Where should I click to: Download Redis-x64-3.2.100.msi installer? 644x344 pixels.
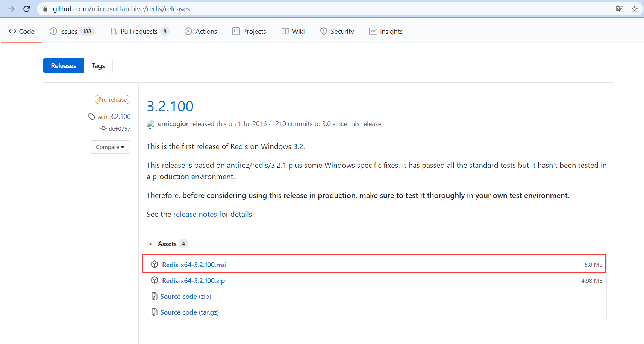(194, 265)
